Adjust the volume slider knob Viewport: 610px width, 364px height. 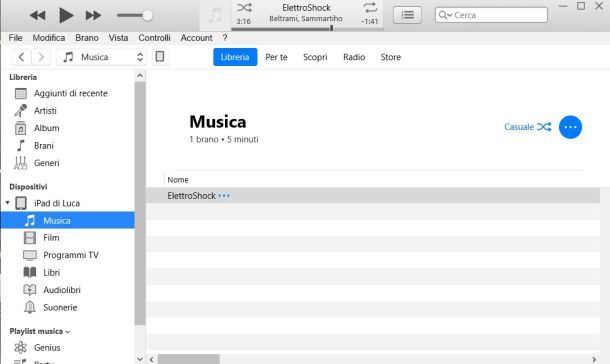pyautogui.click(x=147, y=16)
